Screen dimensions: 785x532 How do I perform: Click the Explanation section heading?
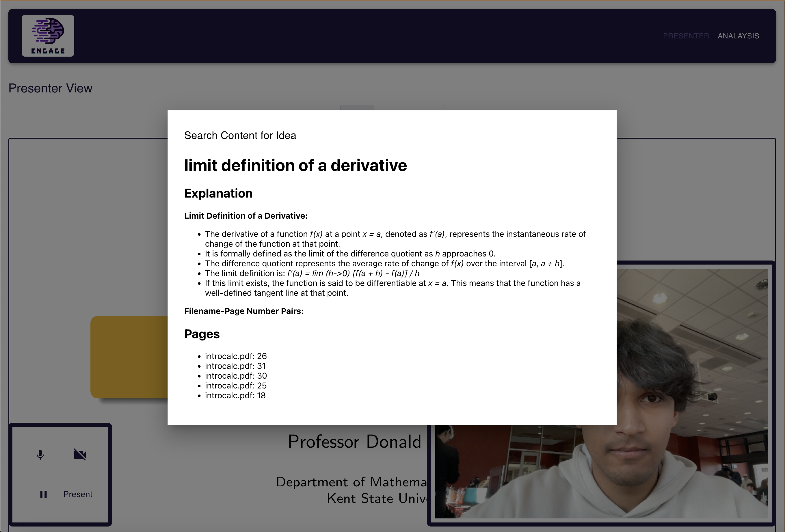point(218,193)
